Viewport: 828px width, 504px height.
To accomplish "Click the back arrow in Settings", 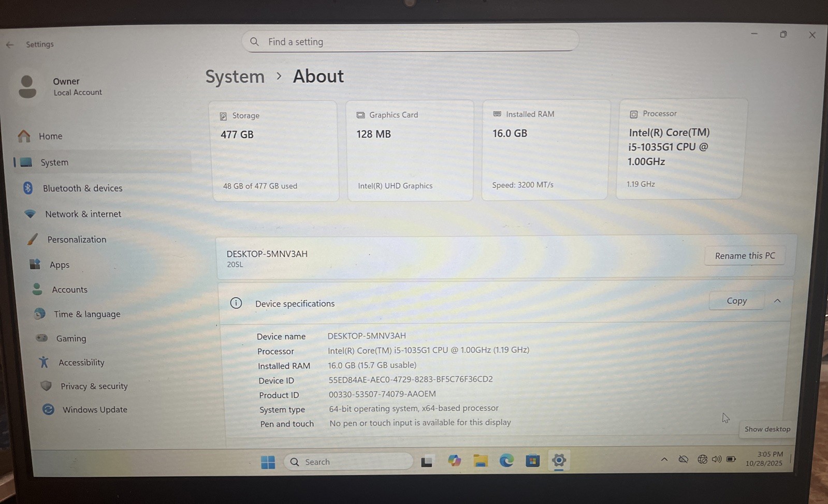I will [x=10, y=45].
